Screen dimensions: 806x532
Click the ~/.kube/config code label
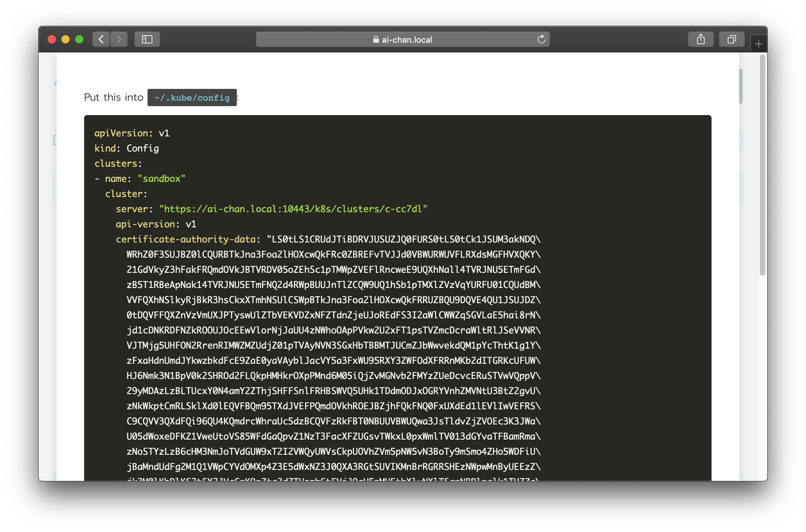click(192, 98)
